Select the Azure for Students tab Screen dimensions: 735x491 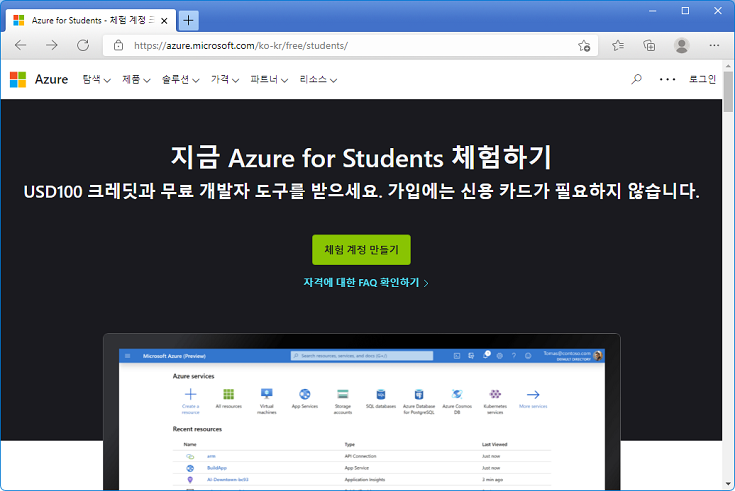pos(92,21)
